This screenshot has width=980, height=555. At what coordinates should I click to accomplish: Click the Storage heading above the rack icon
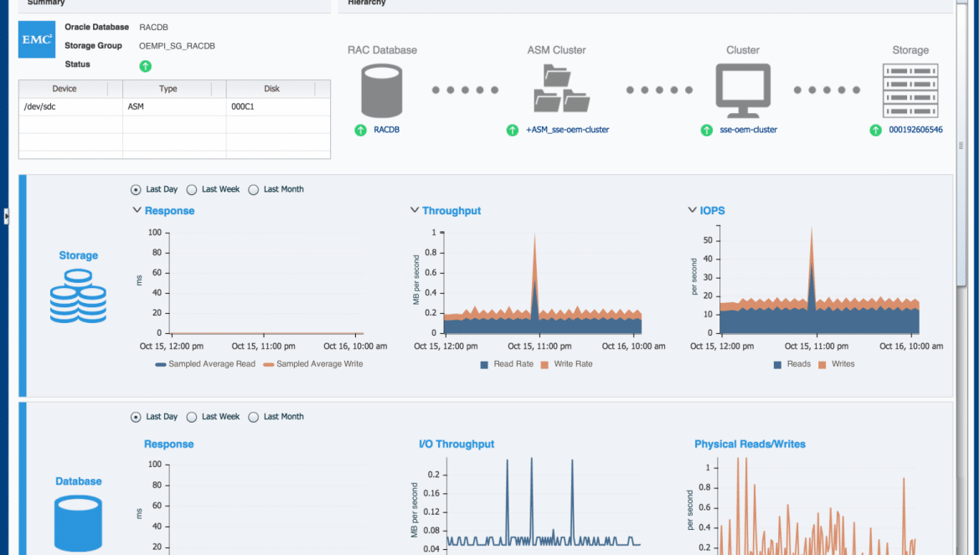[910, 50]
